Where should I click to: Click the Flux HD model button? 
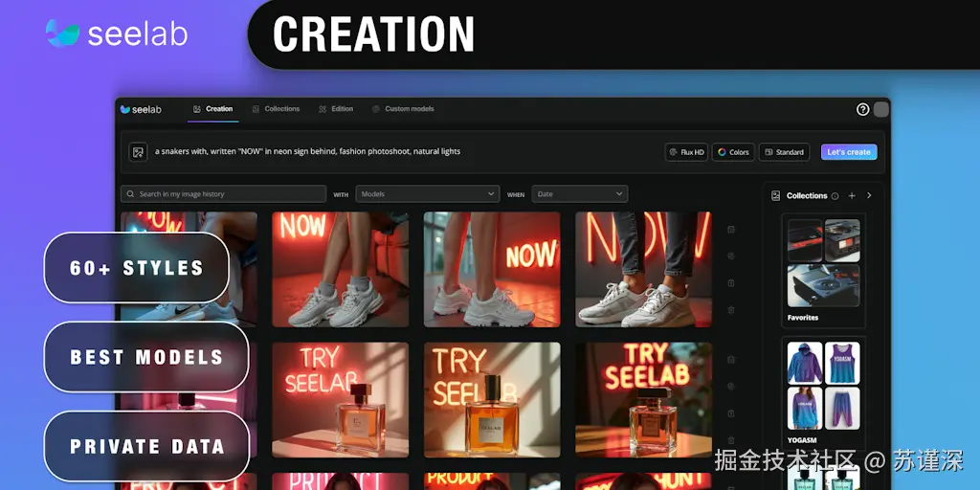(x=686, y=152)
